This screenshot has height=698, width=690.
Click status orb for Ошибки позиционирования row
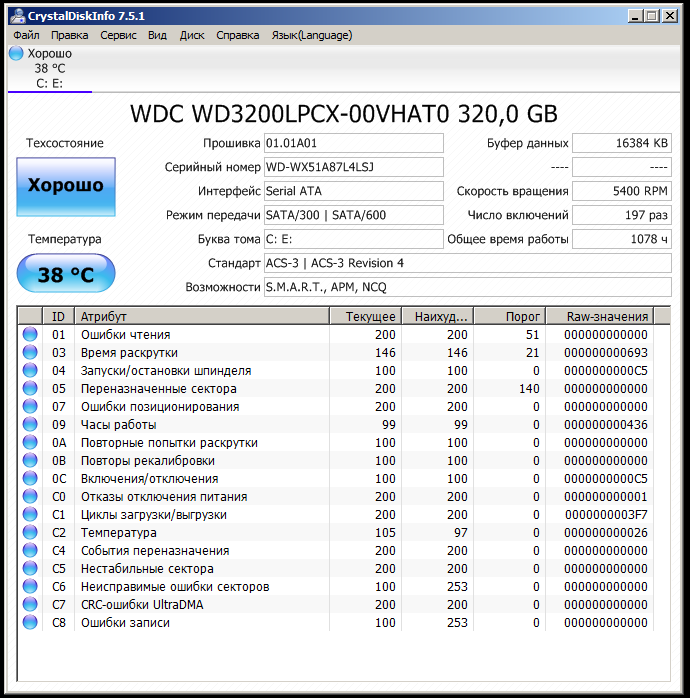[x=30, y=406]
